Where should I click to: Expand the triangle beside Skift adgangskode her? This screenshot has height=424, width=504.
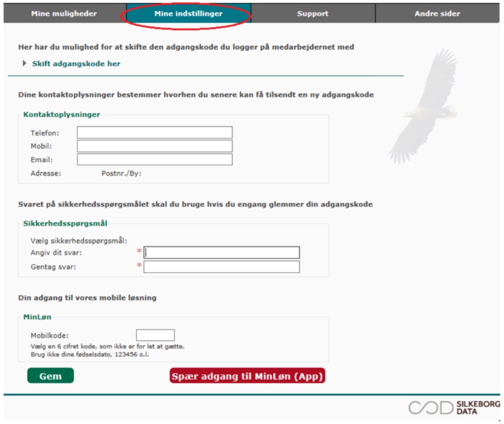click(25, 64)
